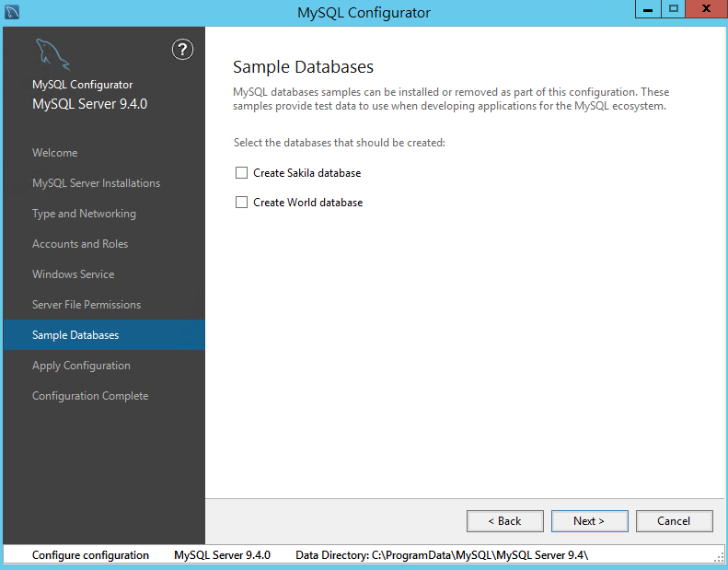Minimize the MySQL Configurator window
This screenshot has width=728, height=570.
648,9
